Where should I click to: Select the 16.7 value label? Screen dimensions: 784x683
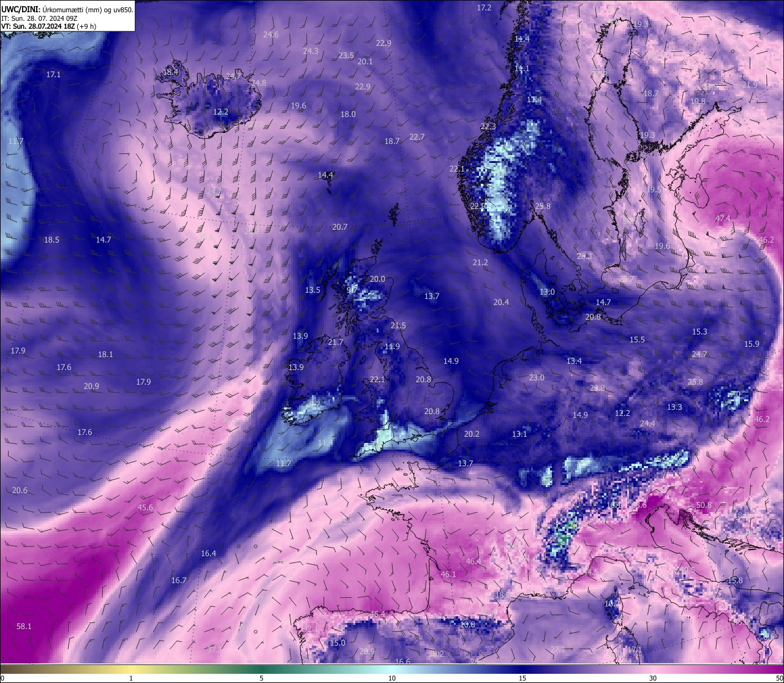click(179, 580)
